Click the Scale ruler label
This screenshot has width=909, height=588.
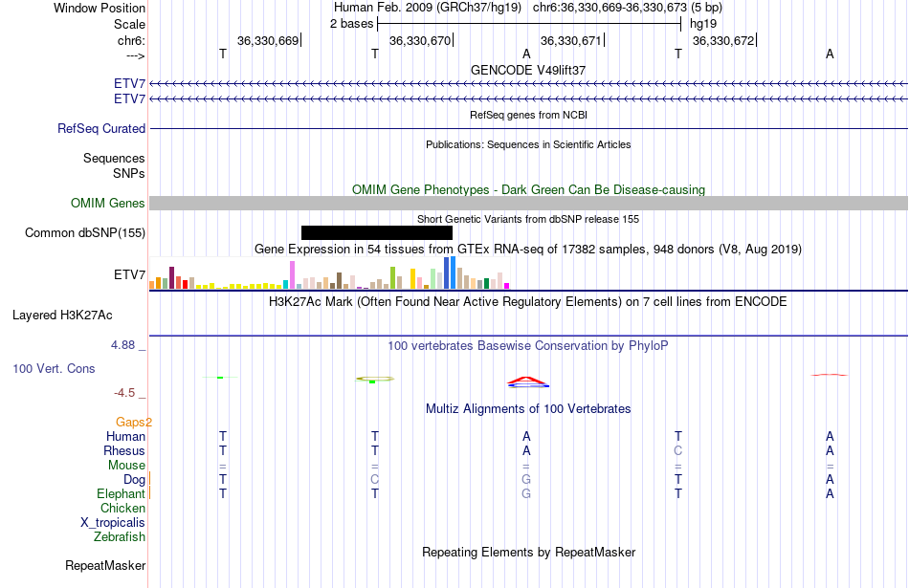[129, 24]
